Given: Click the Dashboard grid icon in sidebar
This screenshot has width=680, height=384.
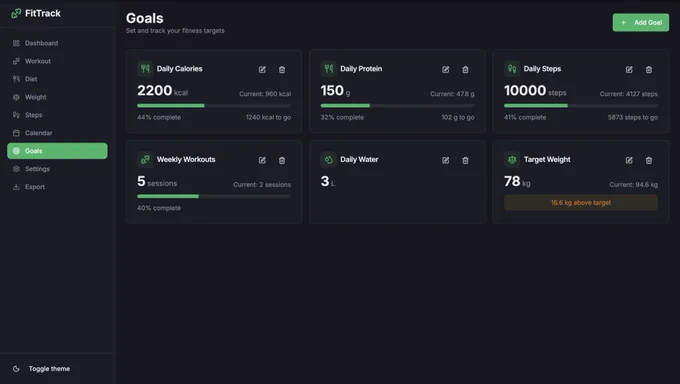Looking at the screenshot, I should pos(16,43).
